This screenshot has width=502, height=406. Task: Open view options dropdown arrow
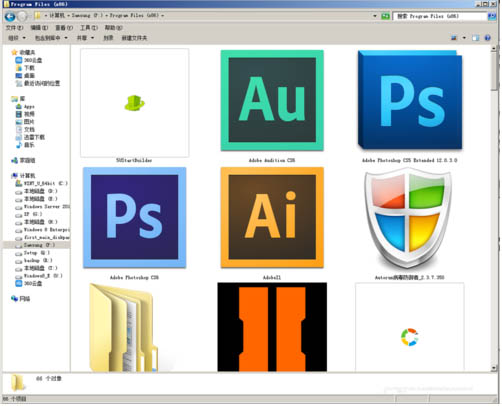[464, 38]
